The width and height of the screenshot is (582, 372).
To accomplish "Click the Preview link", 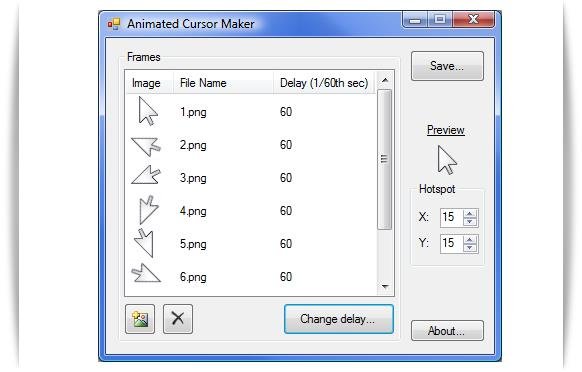I will pos(446,130).
